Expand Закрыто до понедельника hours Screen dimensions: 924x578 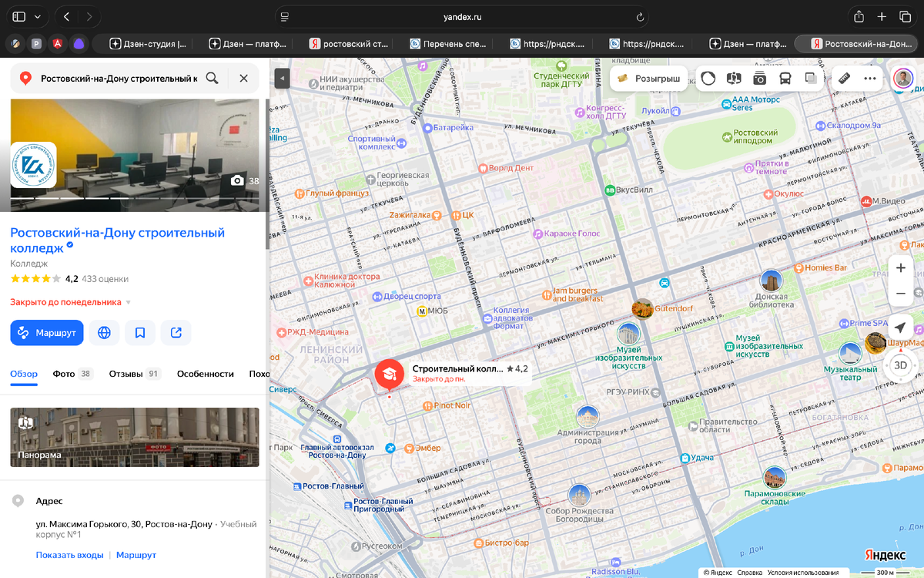[x=71, y=302]
